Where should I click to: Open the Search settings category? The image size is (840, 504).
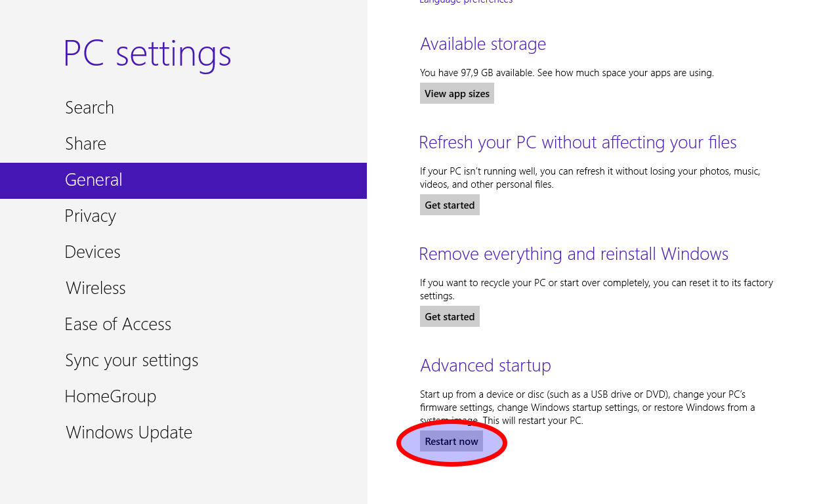click(90, 108)
